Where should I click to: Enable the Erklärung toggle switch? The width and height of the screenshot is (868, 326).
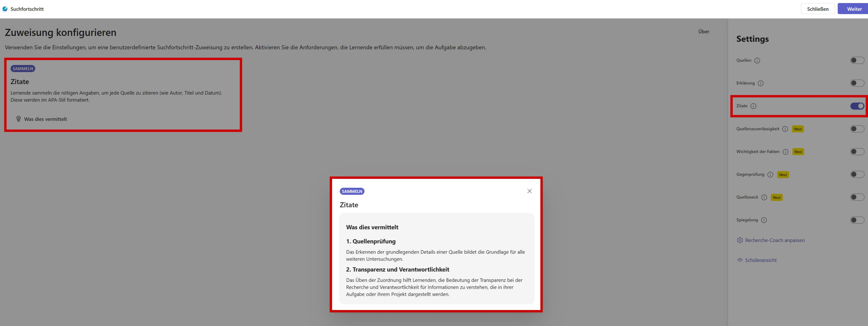tap(857, 83)
